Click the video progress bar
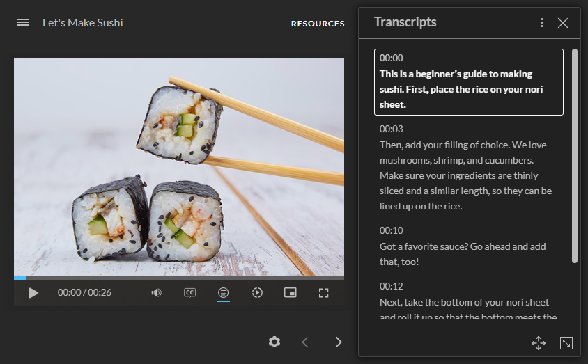Screen dimensions: 588x364 [179, 278]
